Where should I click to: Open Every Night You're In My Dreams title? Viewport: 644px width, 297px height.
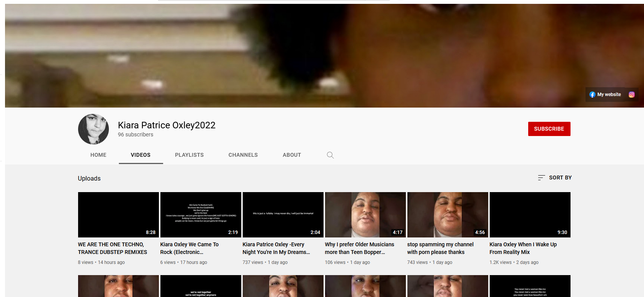click(x=276, y=248)
